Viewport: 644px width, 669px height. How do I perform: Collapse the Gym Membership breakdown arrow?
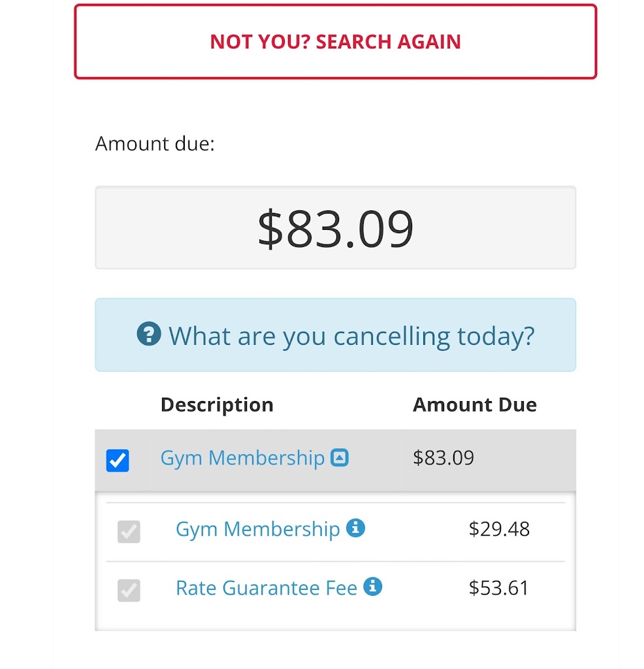pos(340,457)
